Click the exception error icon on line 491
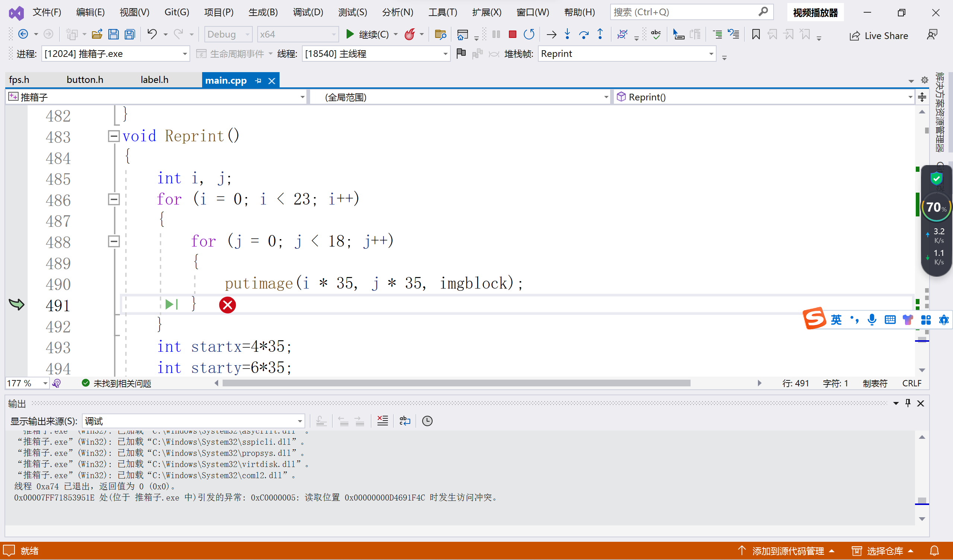 pyautogui.click(x=227, y=305)
